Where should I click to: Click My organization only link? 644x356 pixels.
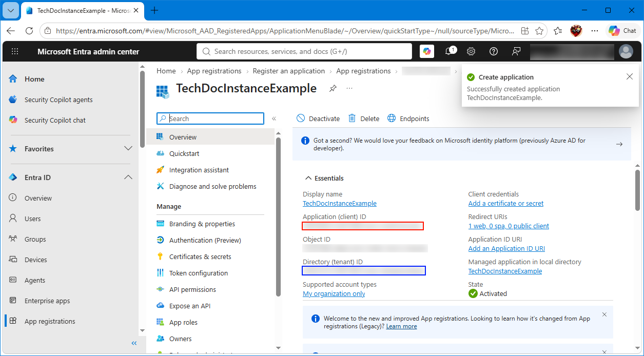(x=334, y=293)
